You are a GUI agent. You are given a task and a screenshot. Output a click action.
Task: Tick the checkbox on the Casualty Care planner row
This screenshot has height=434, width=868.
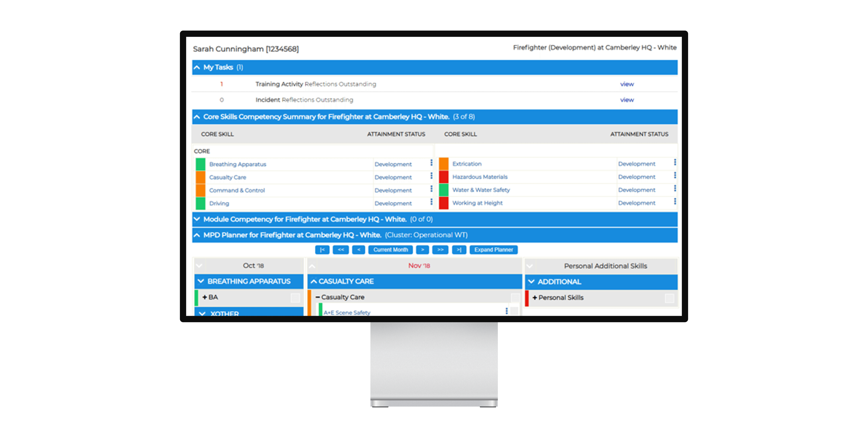(515, 298)
